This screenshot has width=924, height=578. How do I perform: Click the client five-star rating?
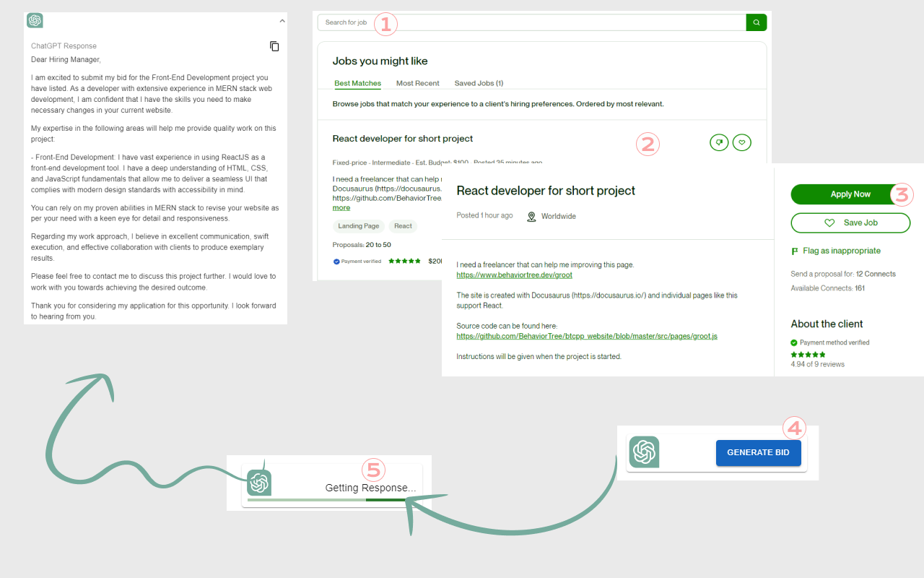pos(808,355)
